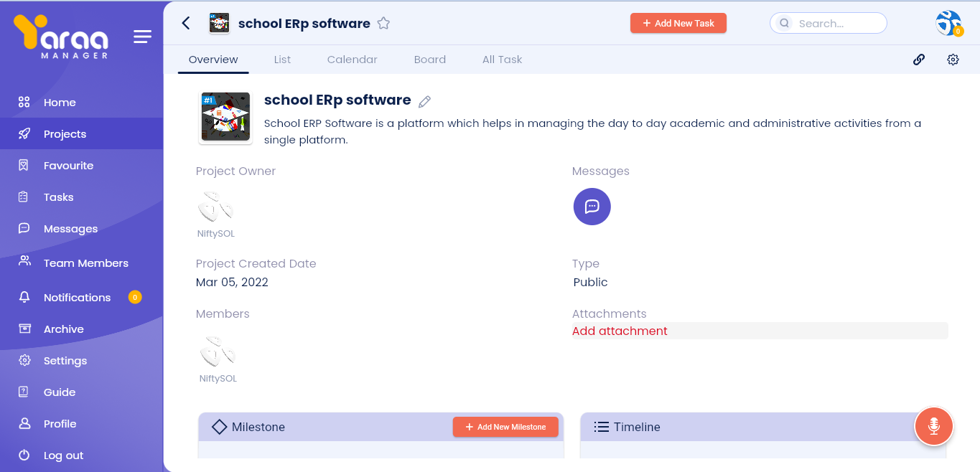This screenshot has height=472, width=980.
Task: Copy project link via chain icon
Action: pyautogui.click(x=918, y=60)
